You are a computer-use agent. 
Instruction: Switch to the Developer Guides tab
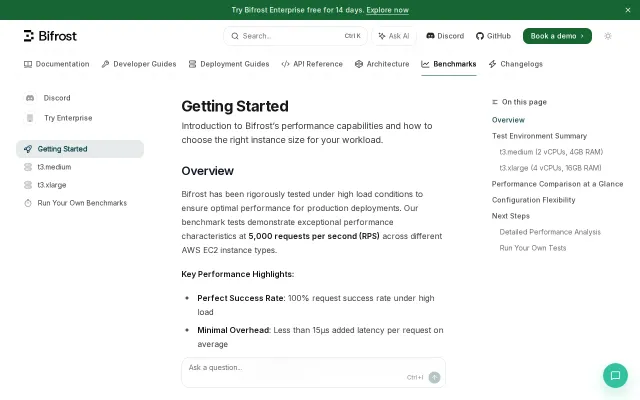(x=139, y=64)
